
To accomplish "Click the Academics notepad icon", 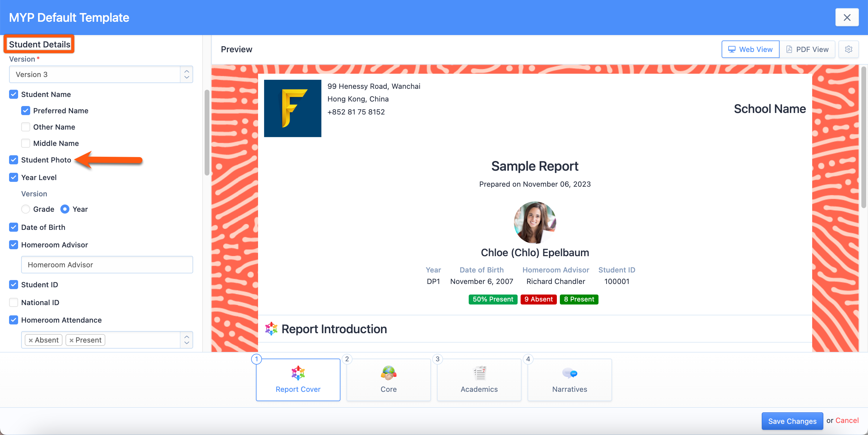I will point(479,372).
